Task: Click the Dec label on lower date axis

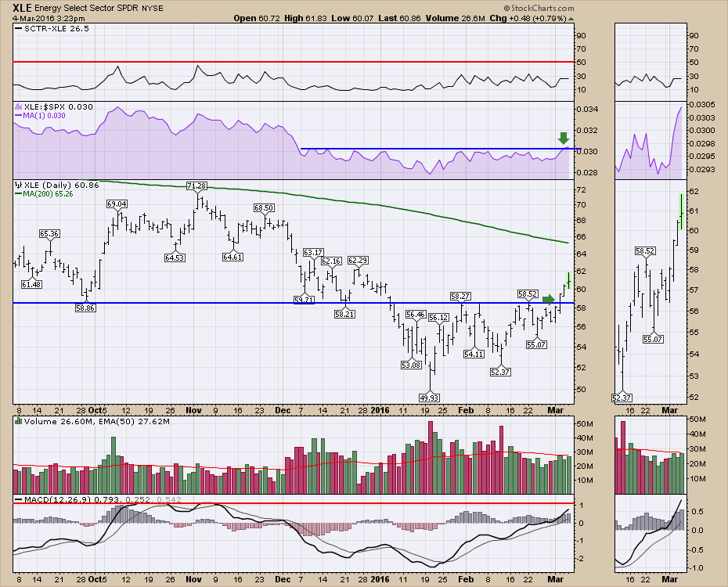Action: [283, 579]
